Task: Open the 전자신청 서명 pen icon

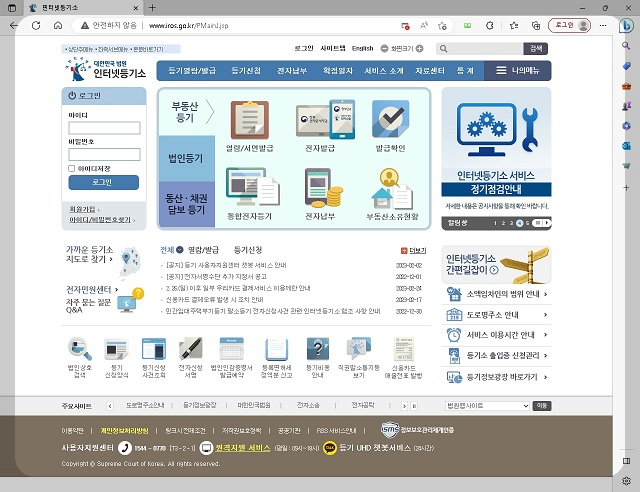Action: pos(191,349)
